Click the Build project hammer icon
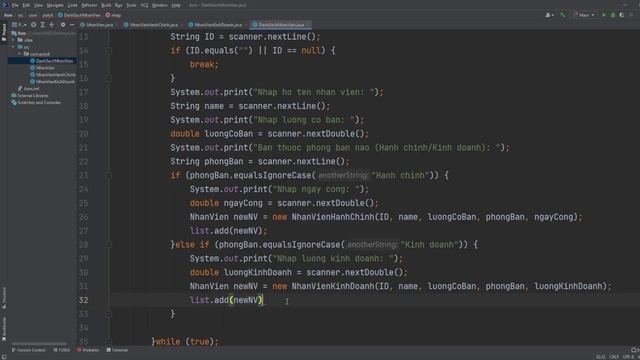Screen dimensions: 640x360 [x=563, y=15]
